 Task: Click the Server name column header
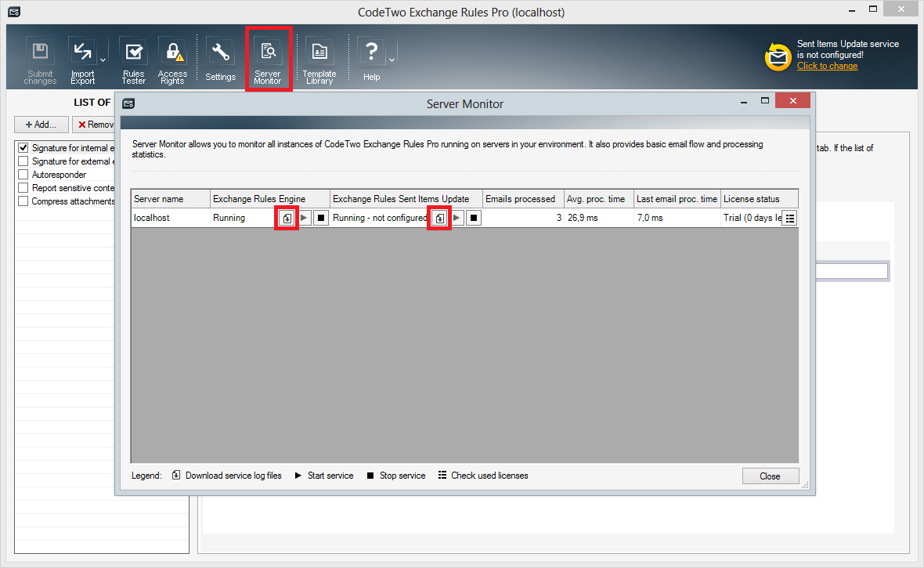(x=170, y=199)
